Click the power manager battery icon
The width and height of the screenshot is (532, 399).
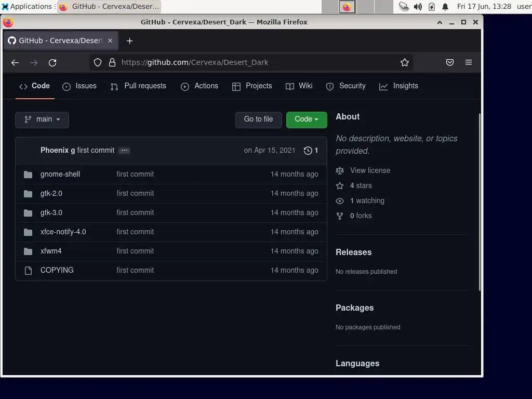[432, 6]
